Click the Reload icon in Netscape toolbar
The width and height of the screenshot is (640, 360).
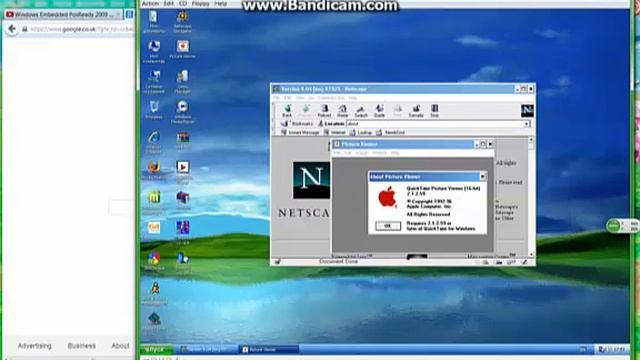click(x=324, y=111)
